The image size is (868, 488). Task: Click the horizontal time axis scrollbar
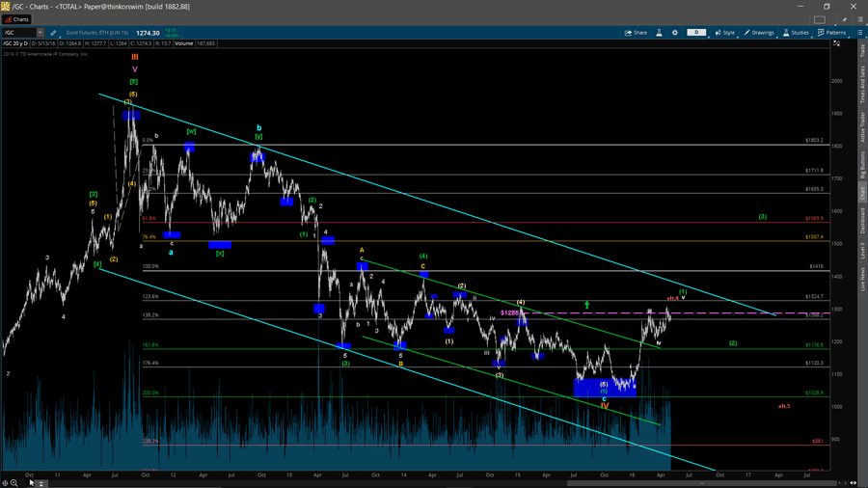(x=434, y=483)
